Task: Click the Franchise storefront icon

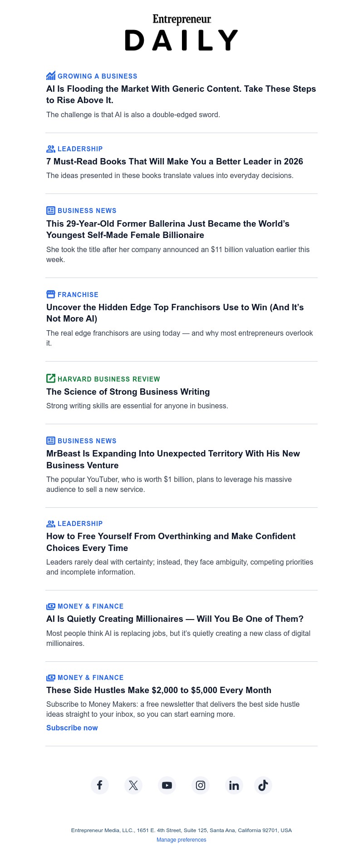Action: (x=50, y=294)
